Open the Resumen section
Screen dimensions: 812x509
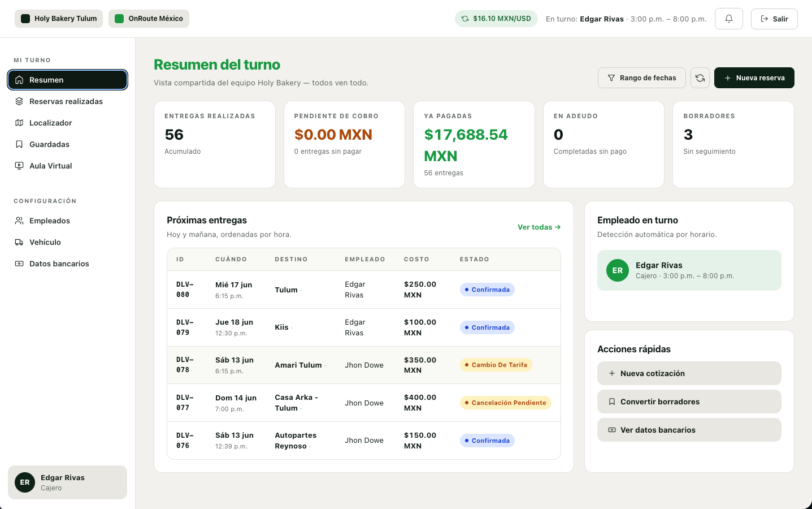[x=67, y=80]
